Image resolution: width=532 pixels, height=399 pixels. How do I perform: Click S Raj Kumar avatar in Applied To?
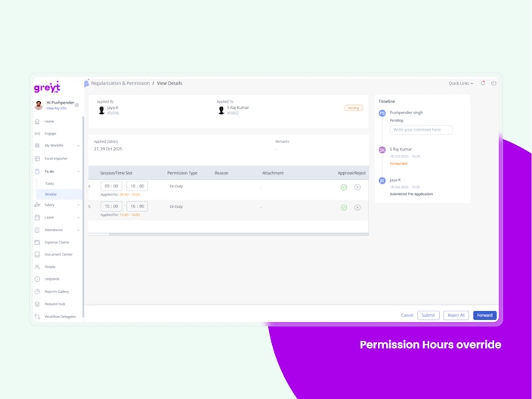point(221,110)
